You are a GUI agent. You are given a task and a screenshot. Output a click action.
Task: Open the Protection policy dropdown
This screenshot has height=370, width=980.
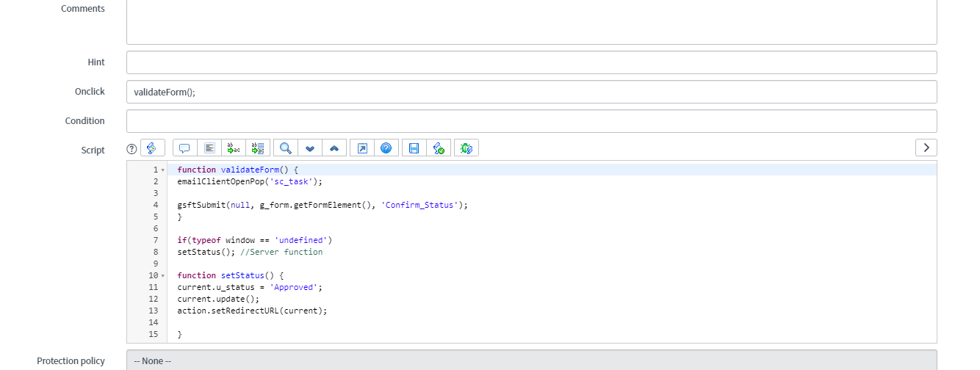pyautogui.click(x=531, y=360)
